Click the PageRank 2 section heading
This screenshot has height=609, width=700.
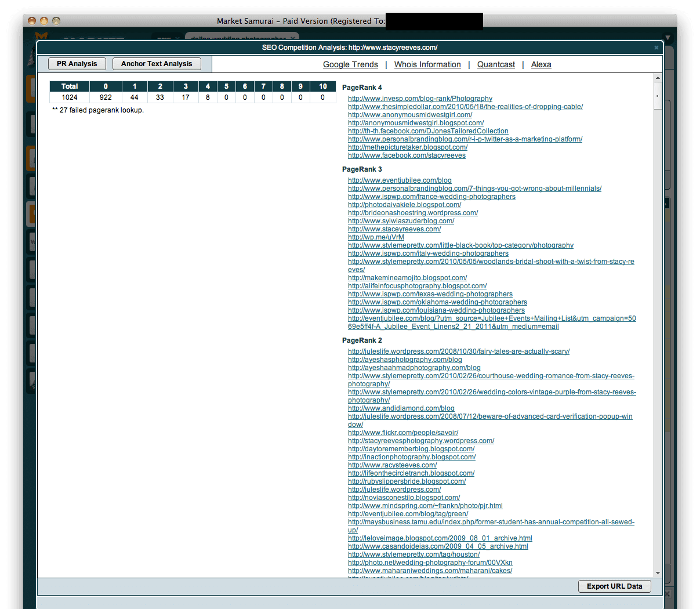coord(362,340)
